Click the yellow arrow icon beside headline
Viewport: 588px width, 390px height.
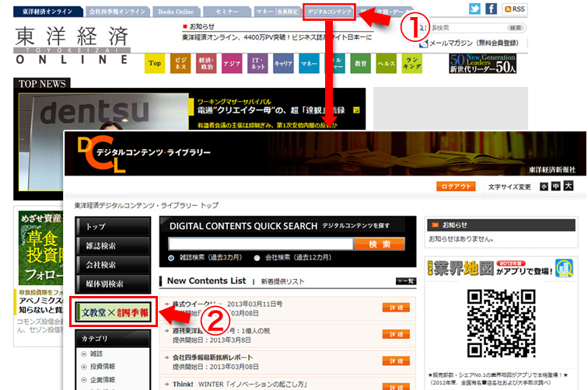[x=356, y=110]
